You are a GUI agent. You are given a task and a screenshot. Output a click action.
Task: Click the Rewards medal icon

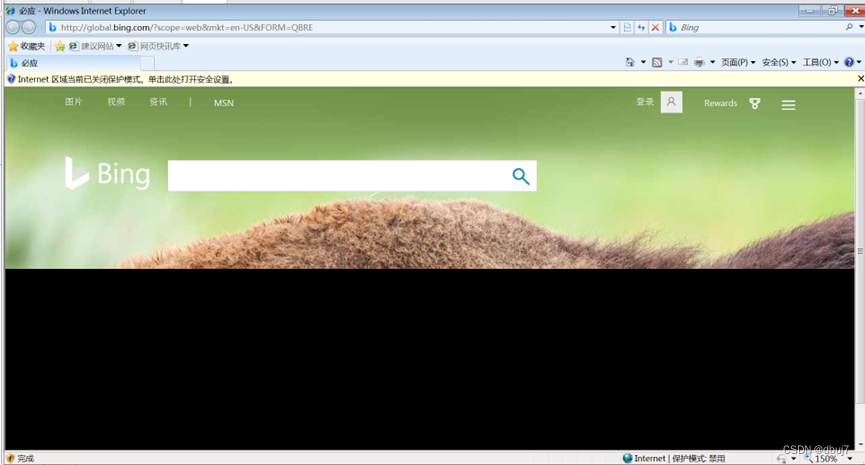pos(755,103)
